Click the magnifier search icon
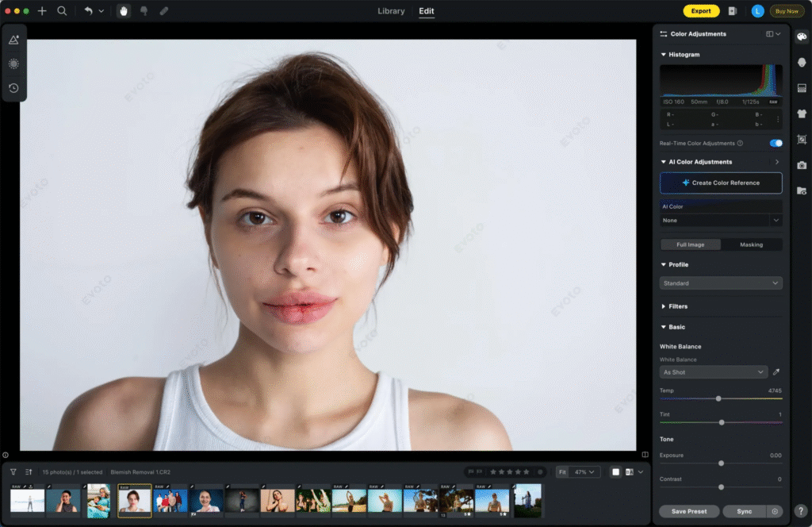 [x=62, y=11]
